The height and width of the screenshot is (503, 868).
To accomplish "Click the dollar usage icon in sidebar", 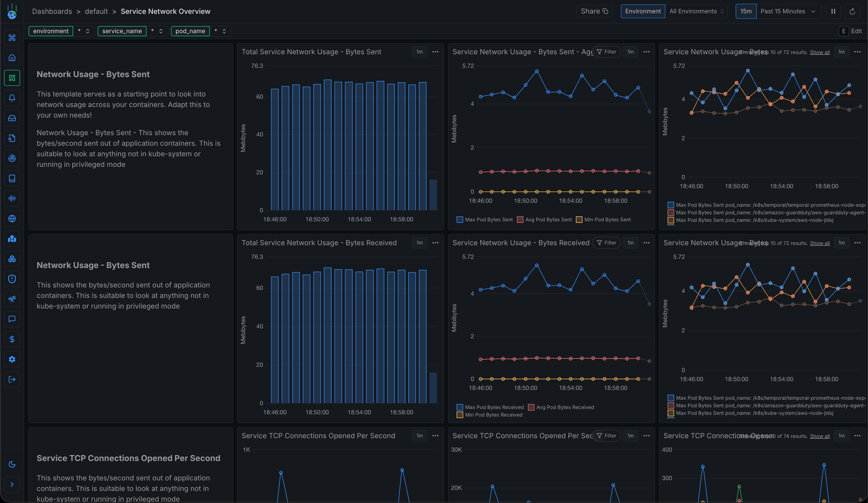I will tap(12, 339).
